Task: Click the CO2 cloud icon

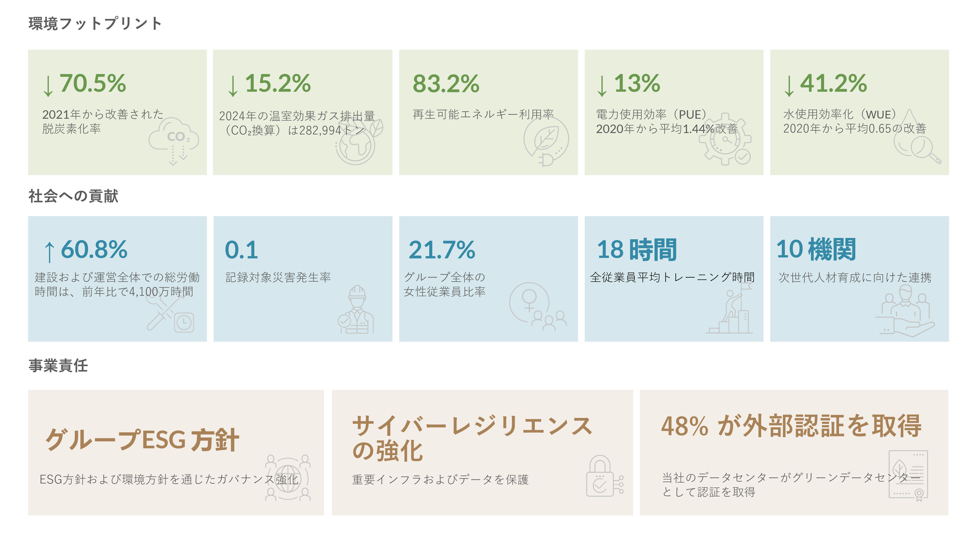Action: [173, 142]
